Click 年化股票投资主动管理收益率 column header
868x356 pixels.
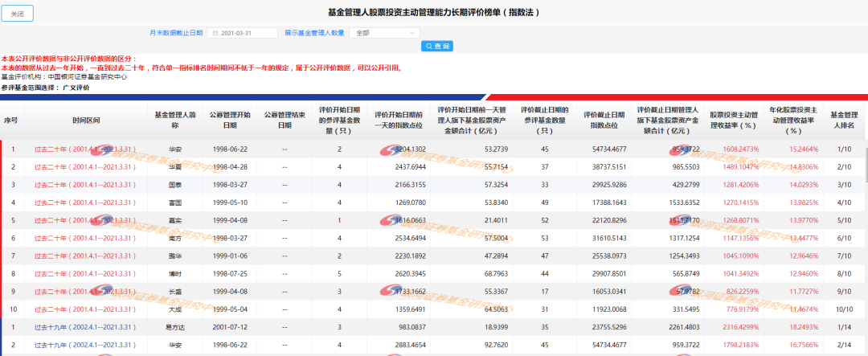point(793,121)
